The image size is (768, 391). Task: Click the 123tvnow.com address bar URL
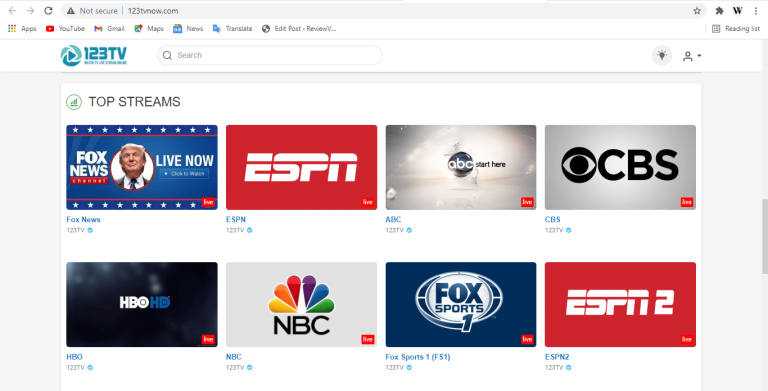[x=153, y=11]
